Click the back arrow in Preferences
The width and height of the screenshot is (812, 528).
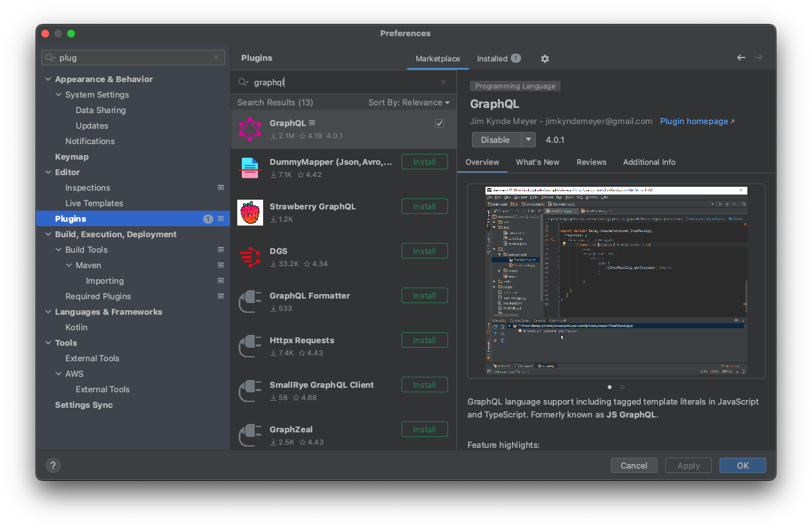click(741, 58)
